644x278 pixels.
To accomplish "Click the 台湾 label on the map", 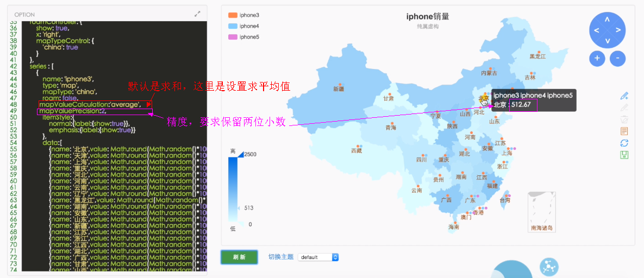I will [x=505, y=201].
